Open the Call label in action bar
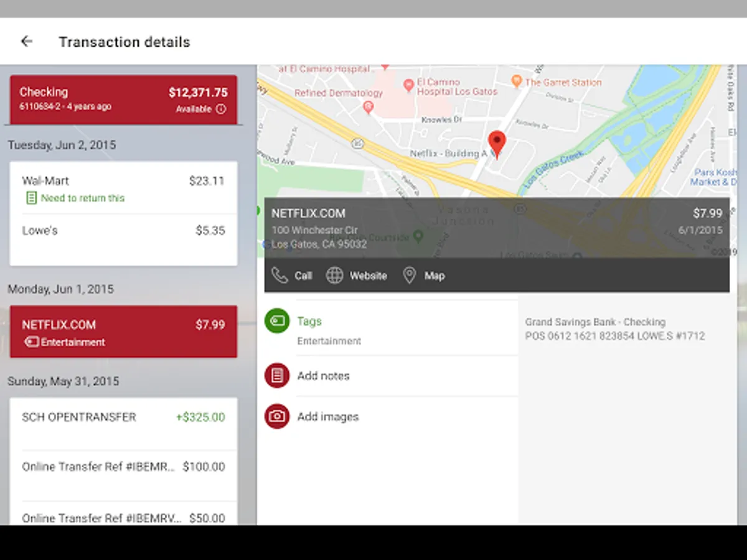747x560 pixels. click(303, 276)
